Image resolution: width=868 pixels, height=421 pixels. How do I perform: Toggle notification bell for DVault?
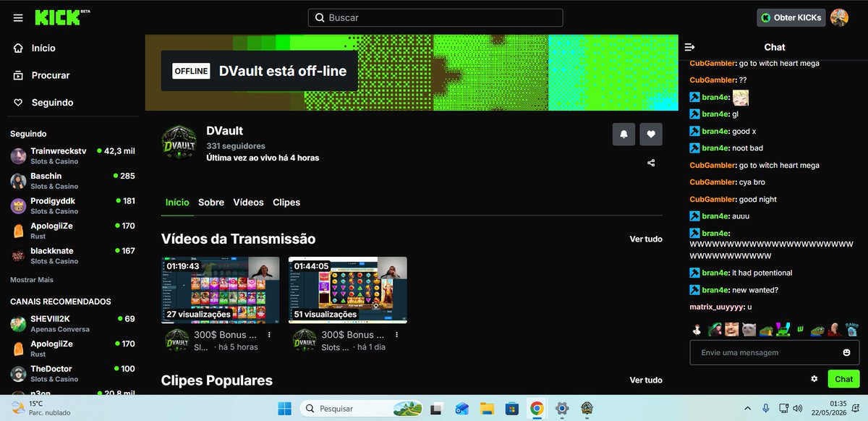[624, 134]
